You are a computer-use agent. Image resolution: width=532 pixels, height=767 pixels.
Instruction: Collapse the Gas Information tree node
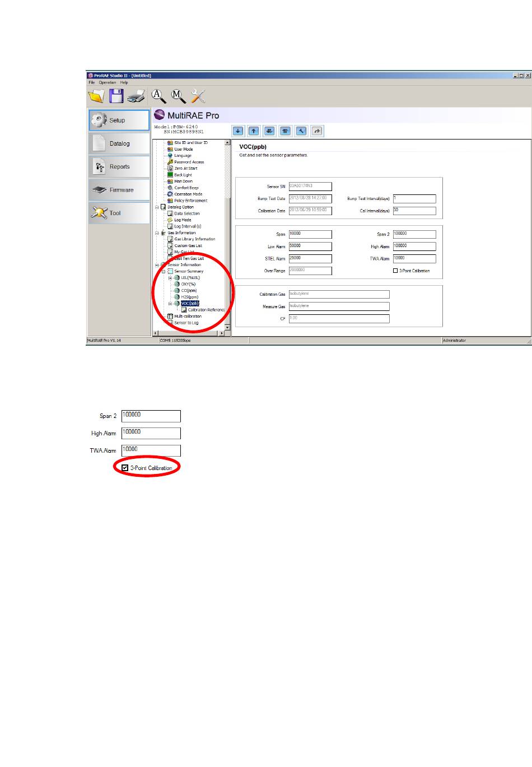pyautogui.click(x=157, y=233)
